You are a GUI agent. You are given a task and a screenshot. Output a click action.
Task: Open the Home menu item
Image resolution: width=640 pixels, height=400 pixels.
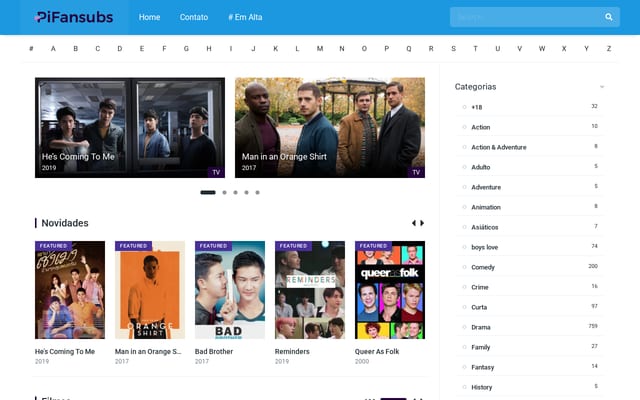point(149,17)
